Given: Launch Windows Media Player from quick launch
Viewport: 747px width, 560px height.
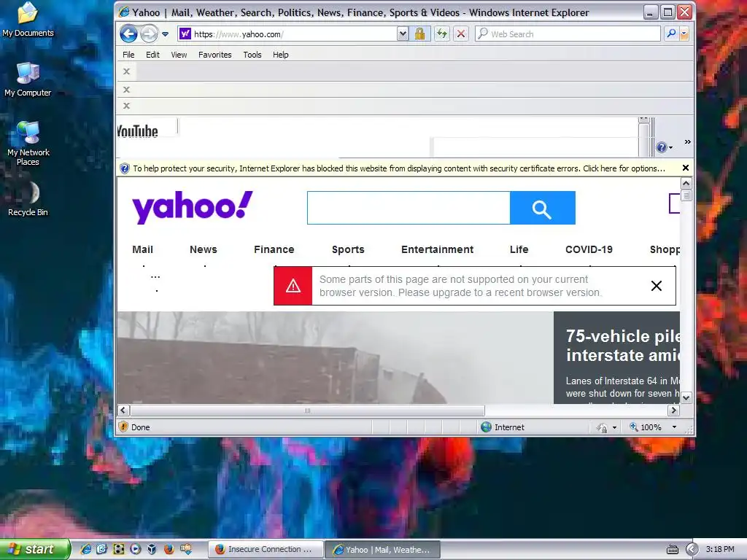Looking at the screenshot, I should [136, 549].
